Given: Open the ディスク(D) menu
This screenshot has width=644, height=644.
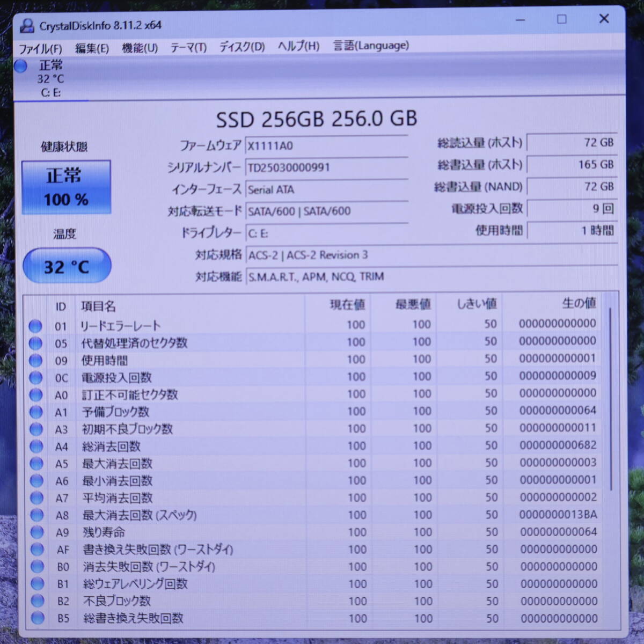Looking at the screenshot, I should coord(242,47).
